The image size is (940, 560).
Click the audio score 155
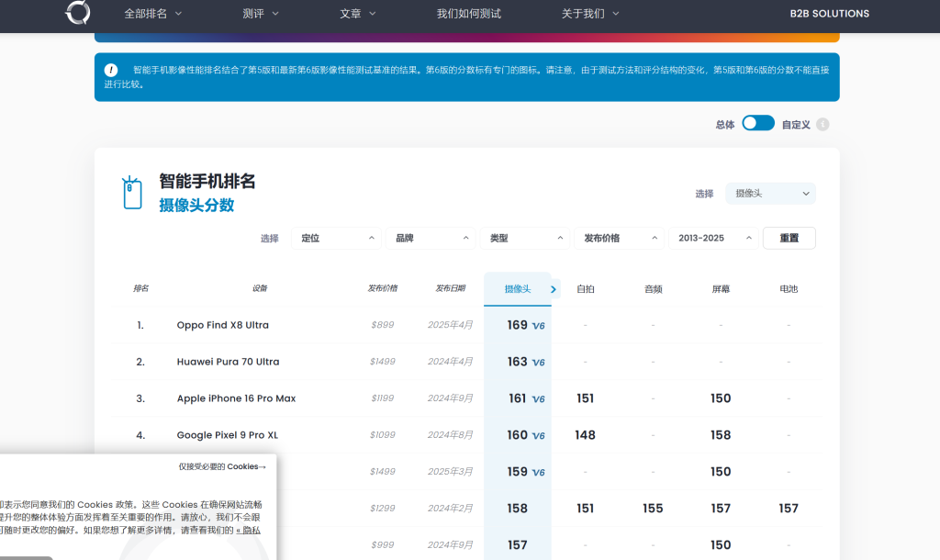[653, 509]
